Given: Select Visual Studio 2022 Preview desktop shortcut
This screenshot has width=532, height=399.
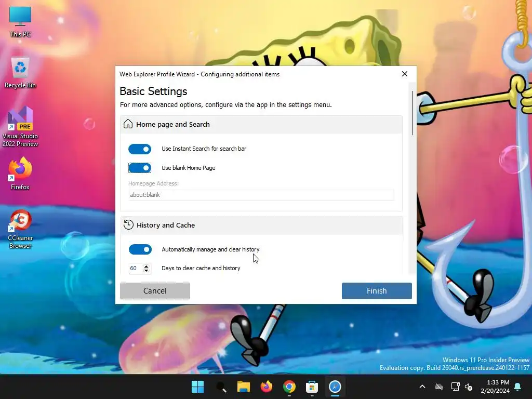Looking at the screenshot, I should click(x=20, y=127).
